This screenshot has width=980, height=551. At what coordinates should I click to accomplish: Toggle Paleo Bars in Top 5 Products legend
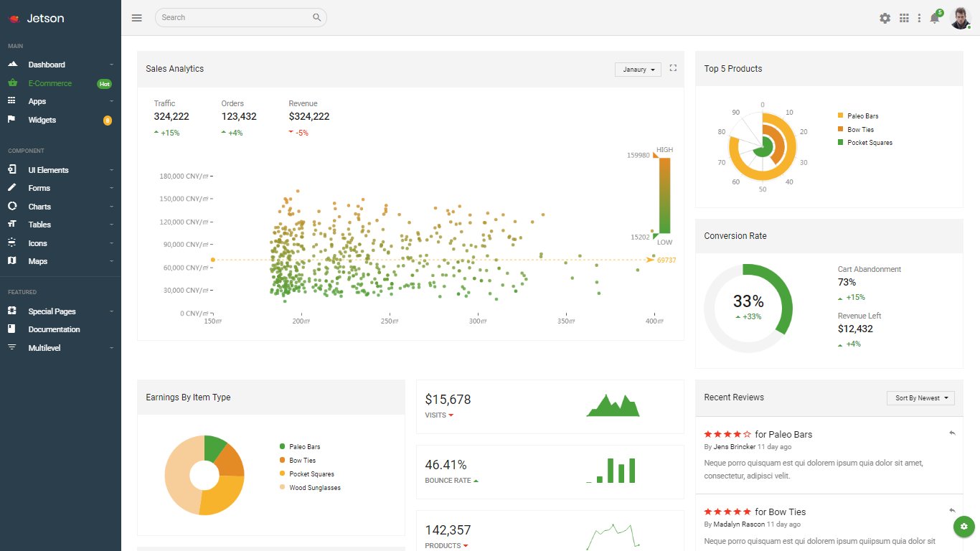pos(857,116)
